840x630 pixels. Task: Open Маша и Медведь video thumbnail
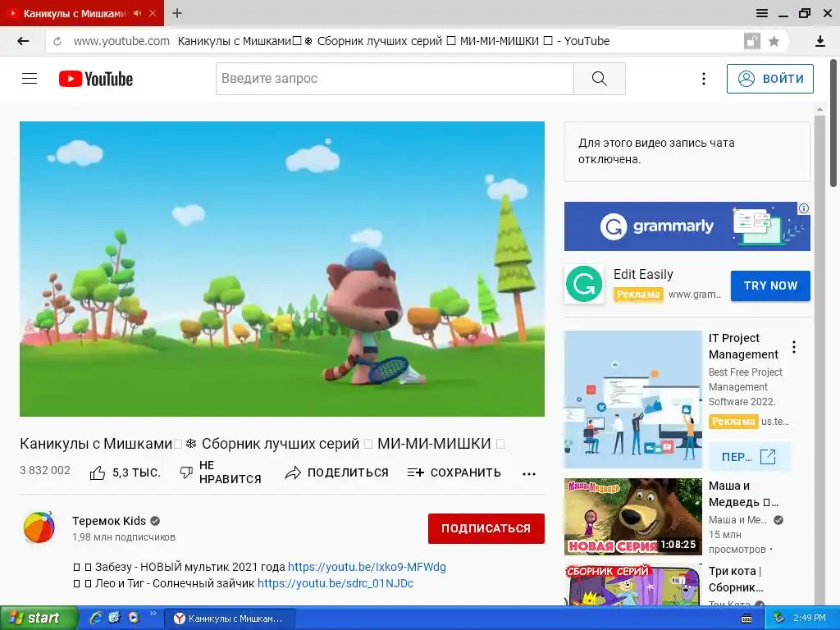[632, 517]
